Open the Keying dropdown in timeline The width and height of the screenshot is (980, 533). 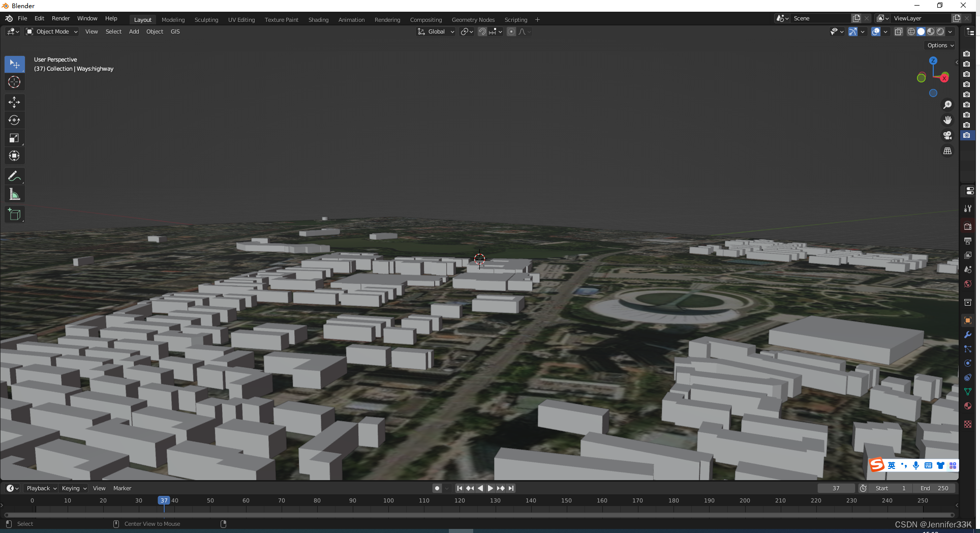coord(74,488)
